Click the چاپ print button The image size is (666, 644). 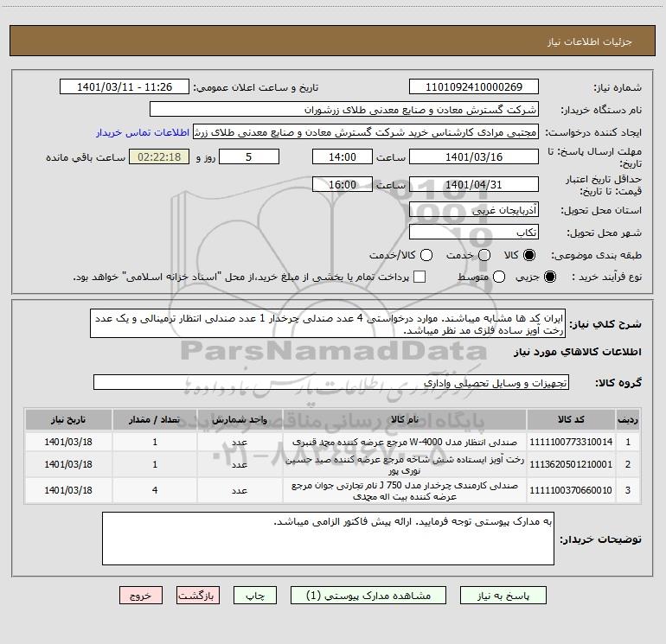coord(255,596)
